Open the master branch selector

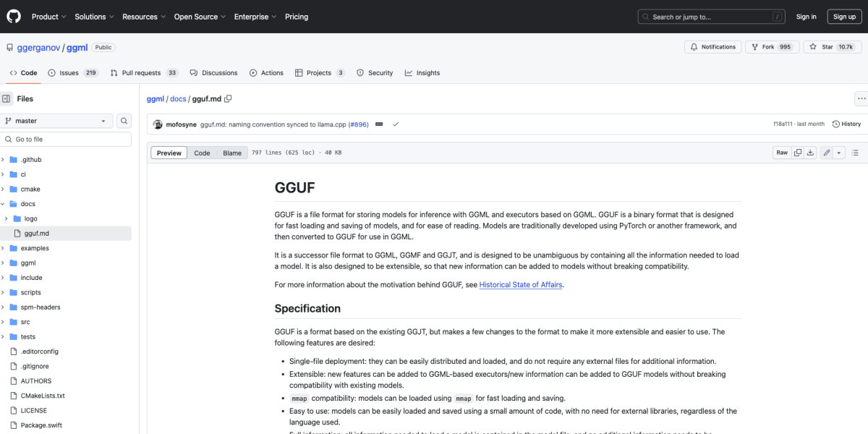pos(56,120)
